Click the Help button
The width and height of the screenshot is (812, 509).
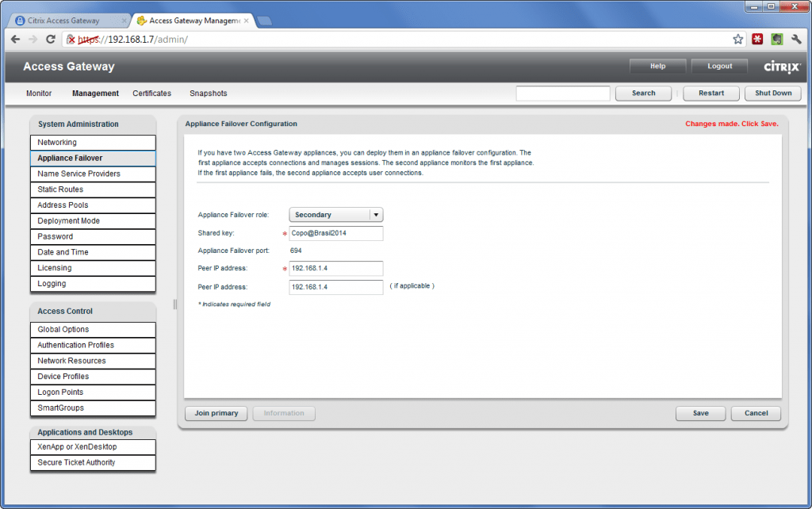pos(657,67)
